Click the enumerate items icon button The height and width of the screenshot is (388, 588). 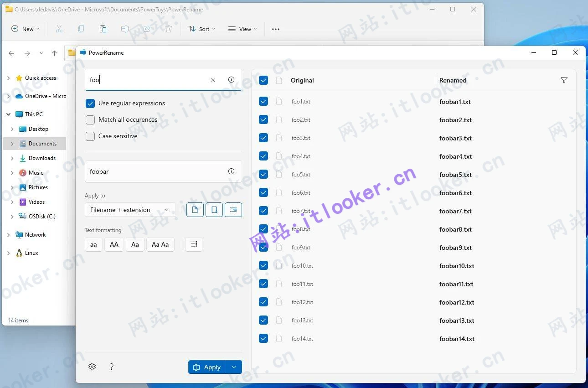[x=194, y=244]
